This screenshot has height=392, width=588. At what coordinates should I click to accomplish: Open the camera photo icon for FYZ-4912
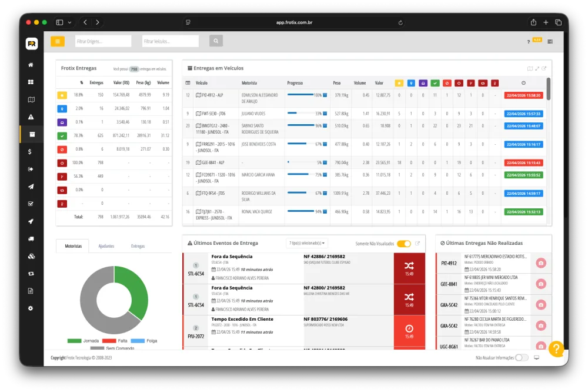[x=541, y=263]
